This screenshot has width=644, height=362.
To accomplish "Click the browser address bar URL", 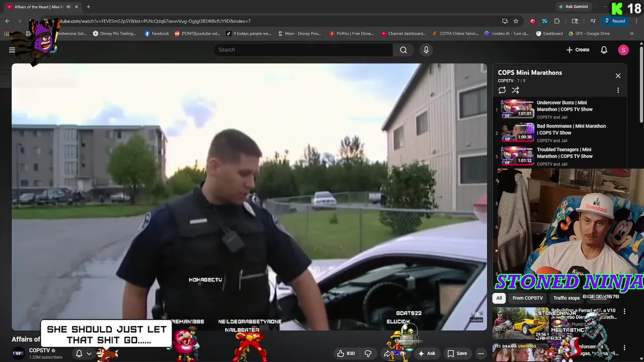I will coord(156,21).
